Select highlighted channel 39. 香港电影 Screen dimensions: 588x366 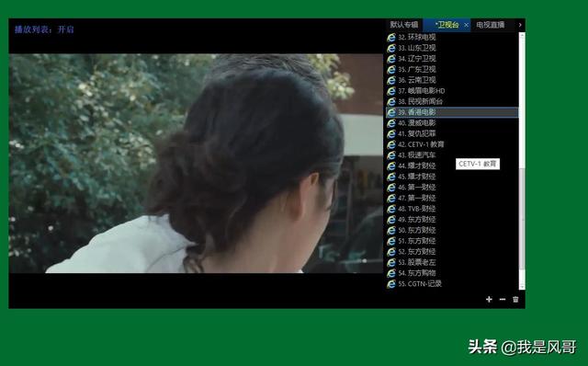[x=452, y=112]
